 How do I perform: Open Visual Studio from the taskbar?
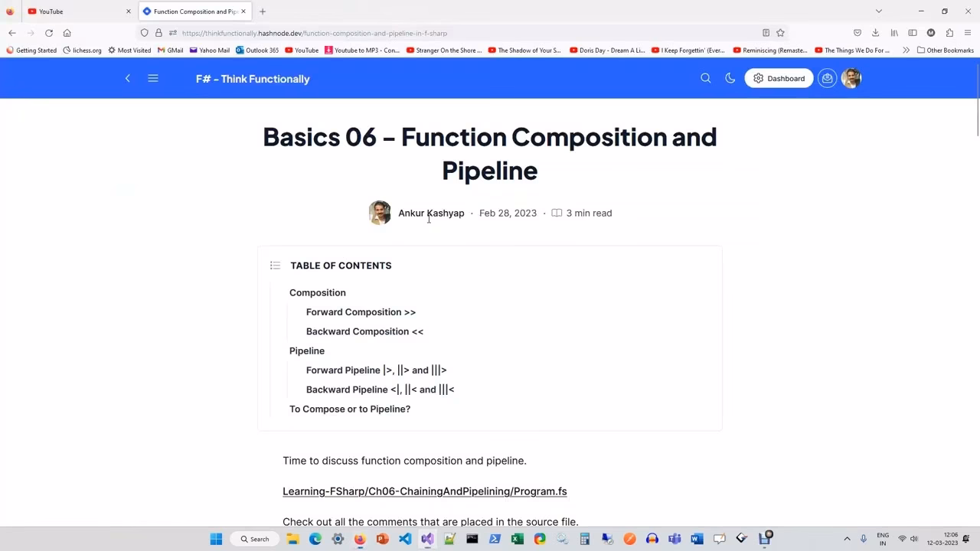point(426,538)
